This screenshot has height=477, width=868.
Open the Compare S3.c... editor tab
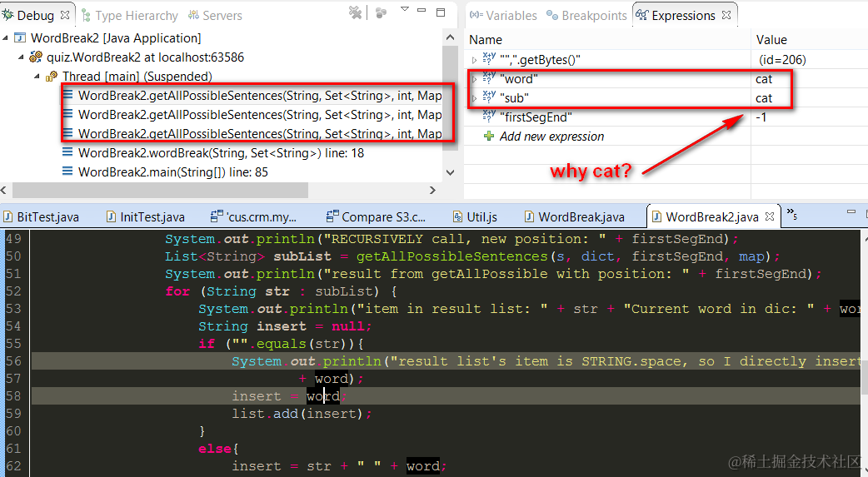[376, 217]
